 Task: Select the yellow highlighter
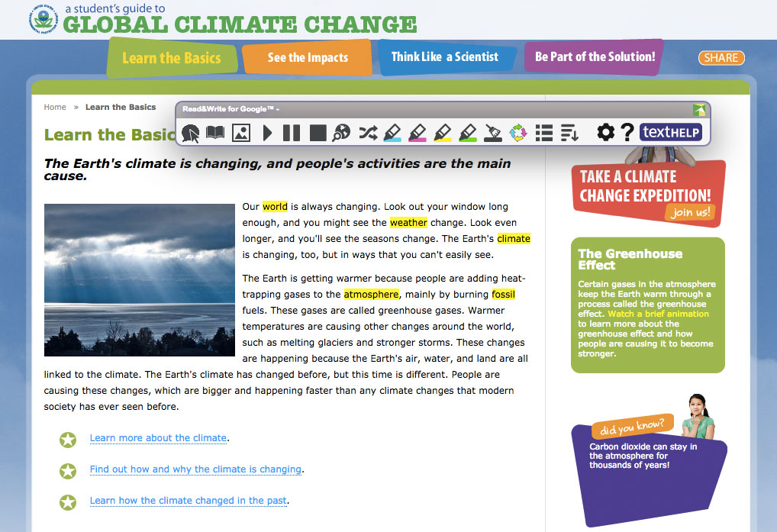click(443, 133)
